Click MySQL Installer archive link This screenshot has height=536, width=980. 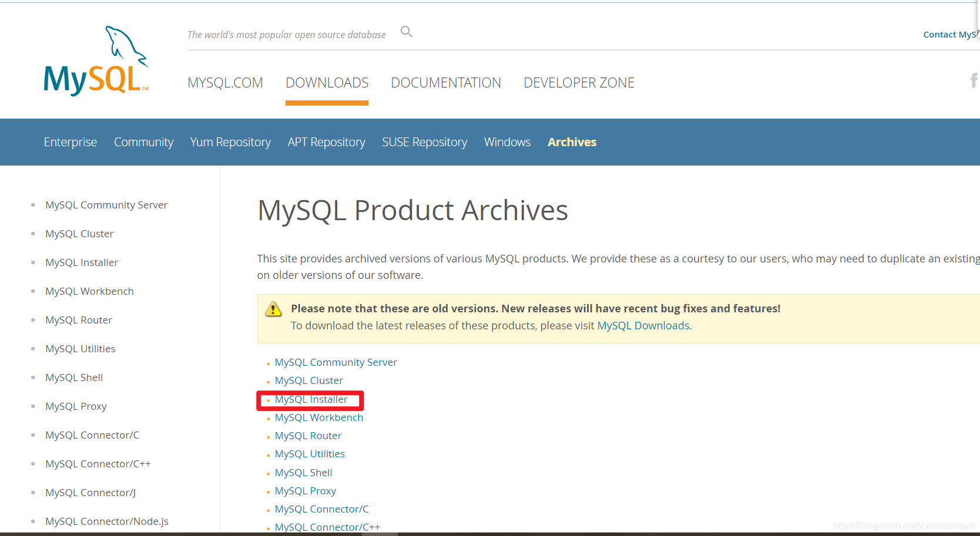click(x=311, y=399)
